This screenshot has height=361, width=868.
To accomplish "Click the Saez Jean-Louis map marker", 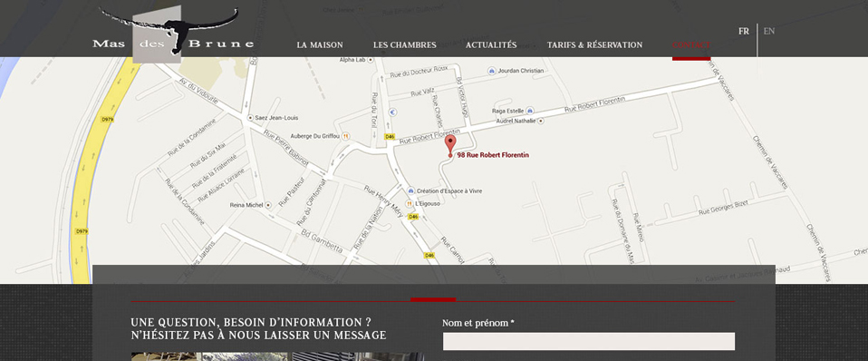I will click(250, 118).
